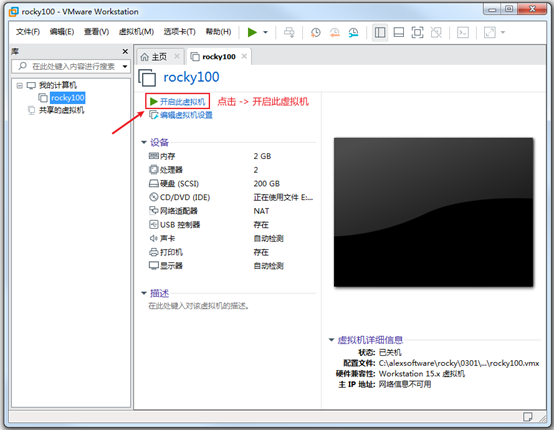Open snapshot manager toolbar icon
This screenshot has width=554, height=430.
point(353,33)
